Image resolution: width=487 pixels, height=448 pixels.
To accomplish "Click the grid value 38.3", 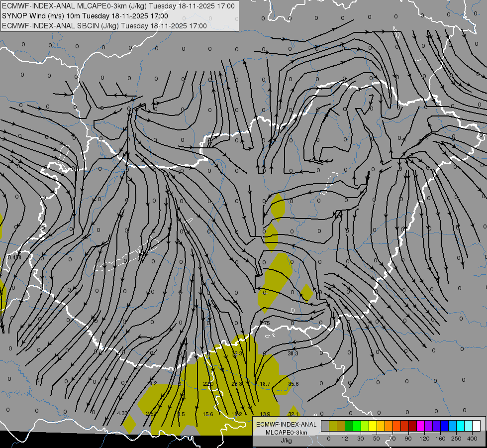I will click(293, 353).
